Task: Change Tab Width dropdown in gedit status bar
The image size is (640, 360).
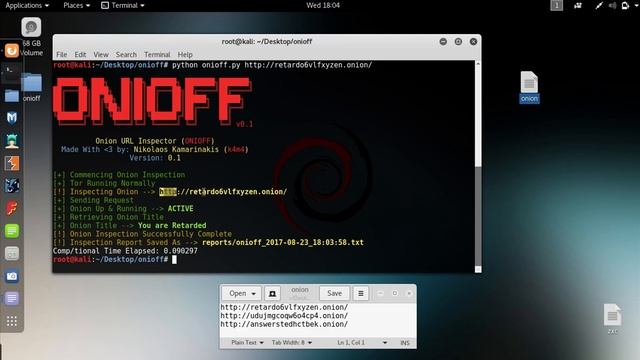Action: click(x=292, y=342)
